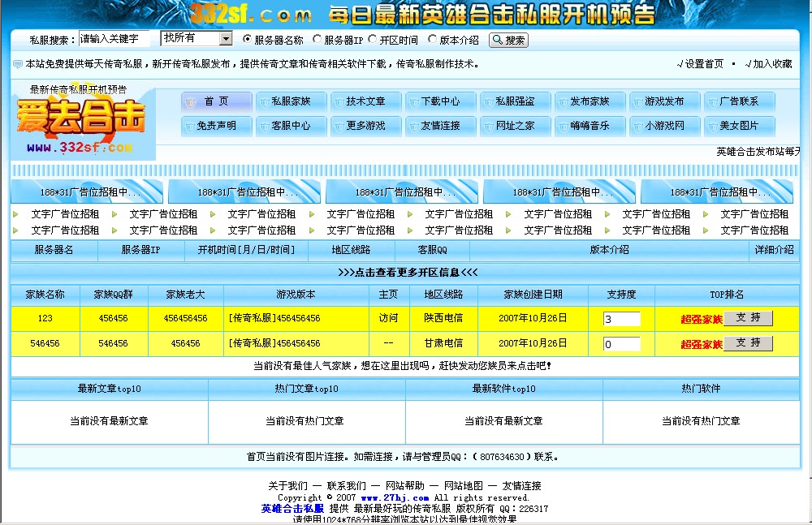The image size is (812, 525).
Task: Open the 找所有 search filter dropdown
Action: tap(195, 37)
